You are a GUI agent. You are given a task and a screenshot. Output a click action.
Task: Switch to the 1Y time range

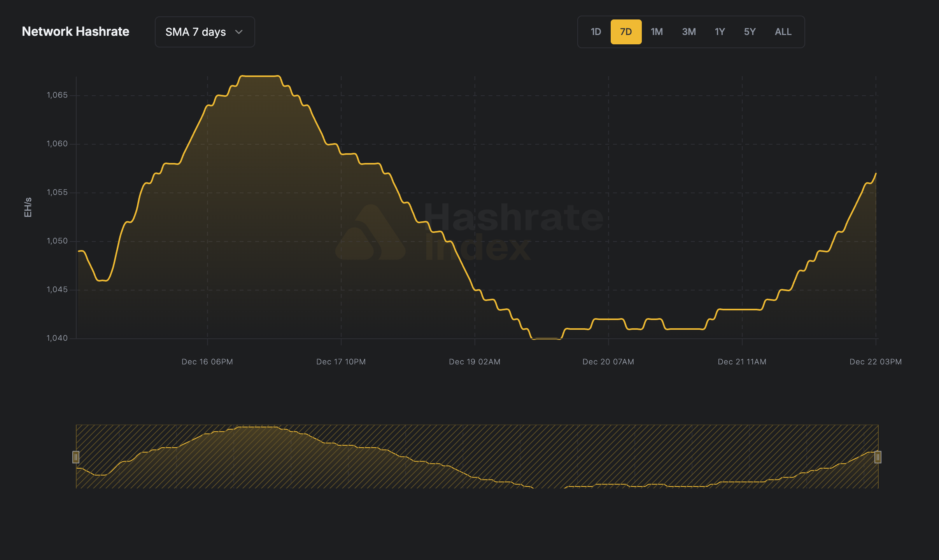point(720,31)
